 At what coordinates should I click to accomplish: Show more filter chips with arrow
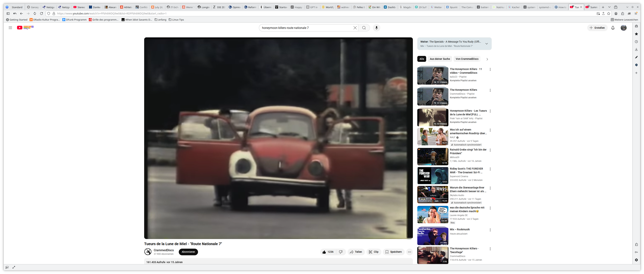(487, 59)
